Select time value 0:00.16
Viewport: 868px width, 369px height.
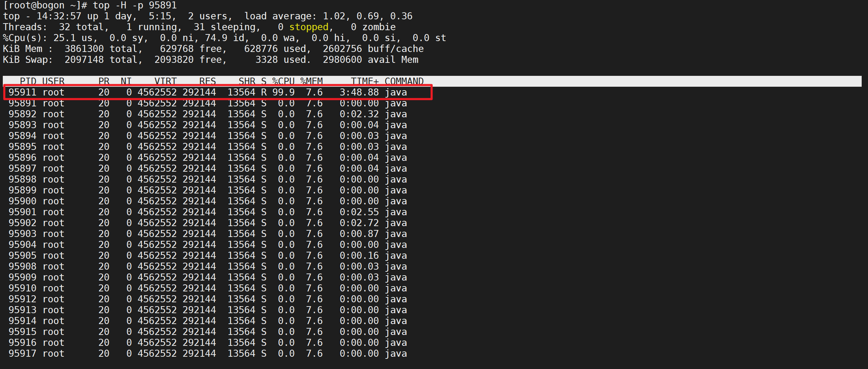(x=359, y=256)
